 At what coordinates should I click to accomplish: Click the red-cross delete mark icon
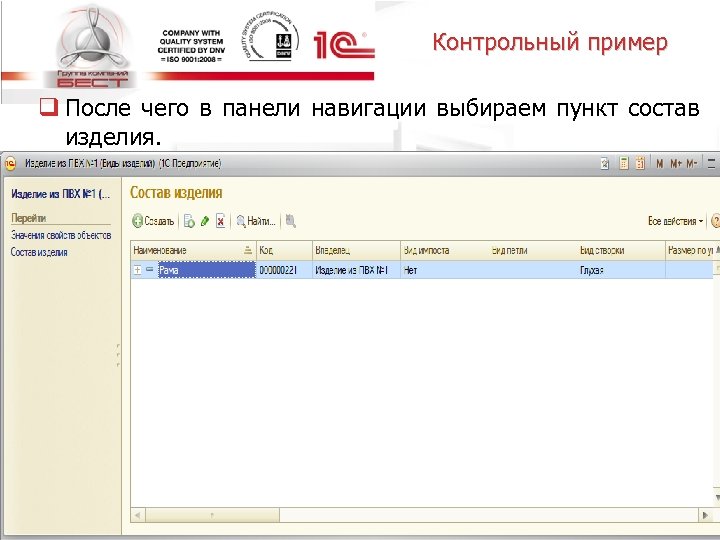pos(221,221)
